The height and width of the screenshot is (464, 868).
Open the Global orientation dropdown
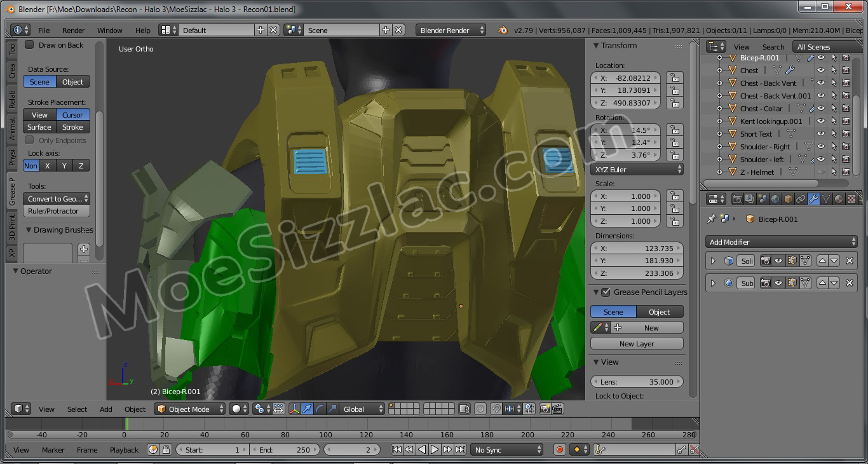coord(362,409)
